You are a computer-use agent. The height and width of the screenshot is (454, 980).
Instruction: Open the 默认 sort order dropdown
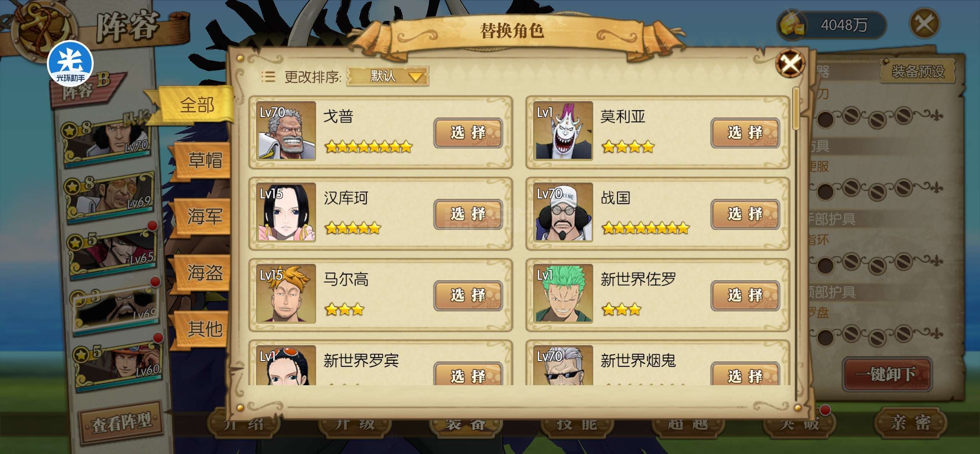(388, 76)
